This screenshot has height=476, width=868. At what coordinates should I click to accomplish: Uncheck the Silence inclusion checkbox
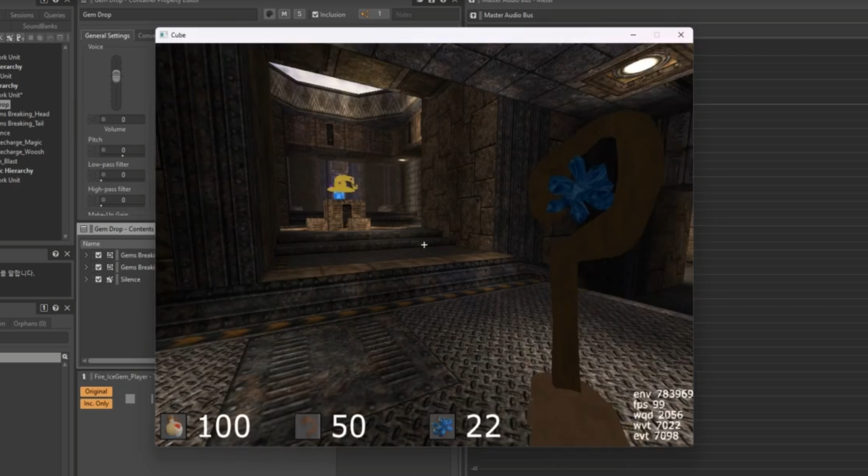(x=98, y=280)
